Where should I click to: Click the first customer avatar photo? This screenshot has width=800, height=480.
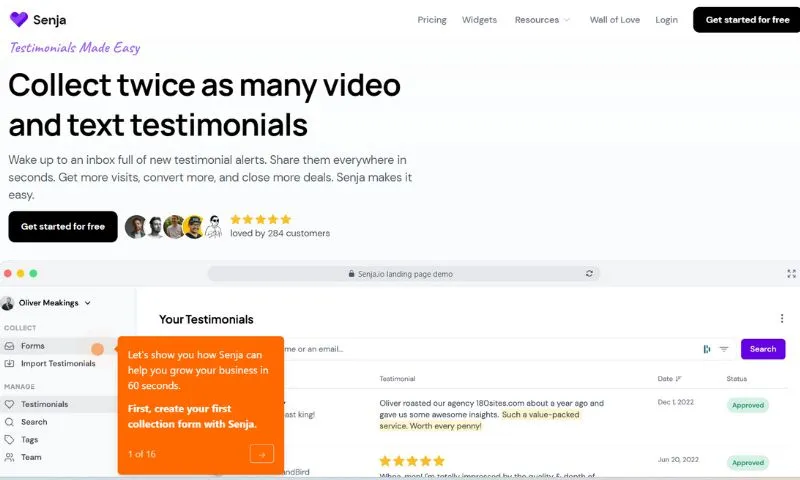135,226
